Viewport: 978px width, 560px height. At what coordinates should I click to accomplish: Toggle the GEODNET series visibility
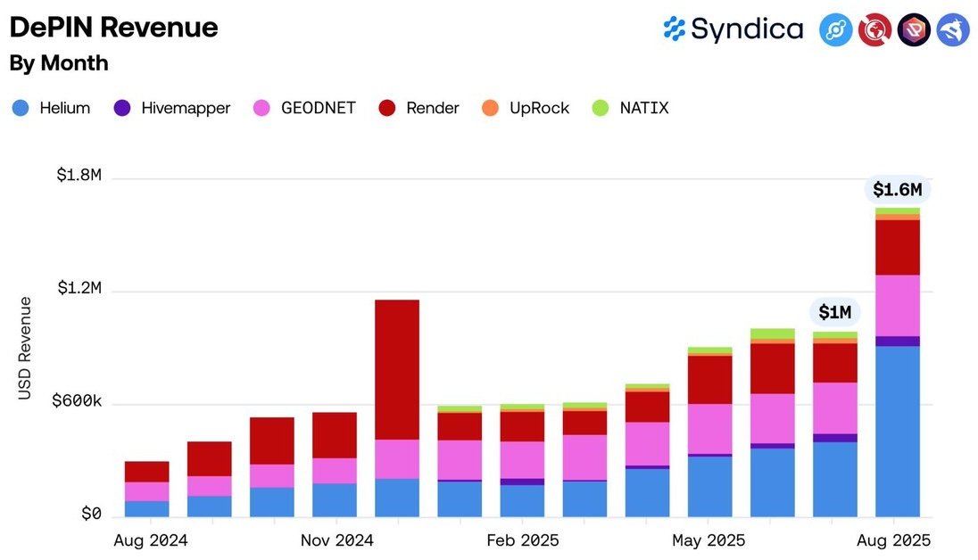point(317,108)
